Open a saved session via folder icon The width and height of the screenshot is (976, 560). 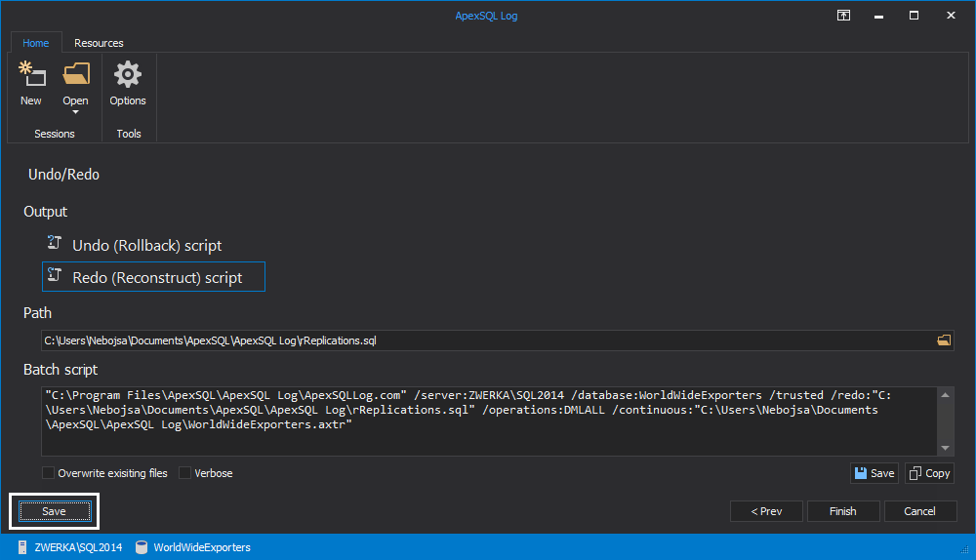(76, 74)
